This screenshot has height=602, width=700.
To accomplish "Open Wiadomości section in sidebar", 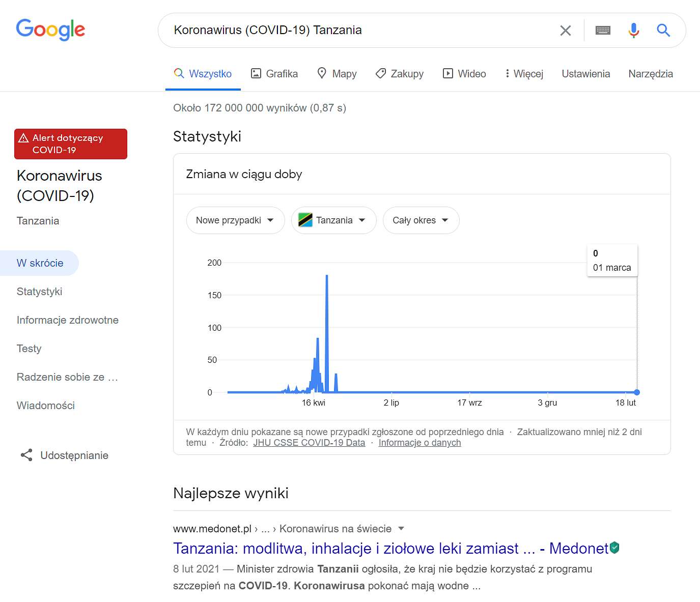I will pyautogui.click(x=45, y=406).
